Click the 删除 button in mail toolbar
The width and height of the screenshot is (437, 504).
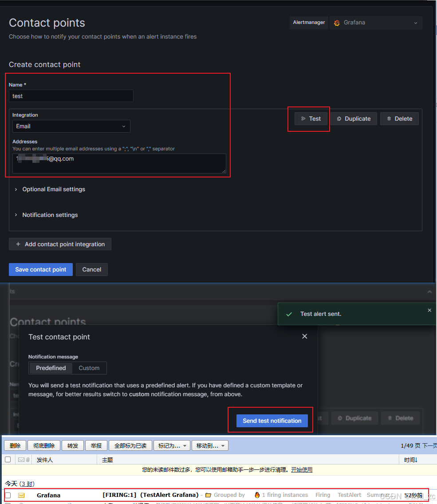pyautogui.click(x=15, y=445)
